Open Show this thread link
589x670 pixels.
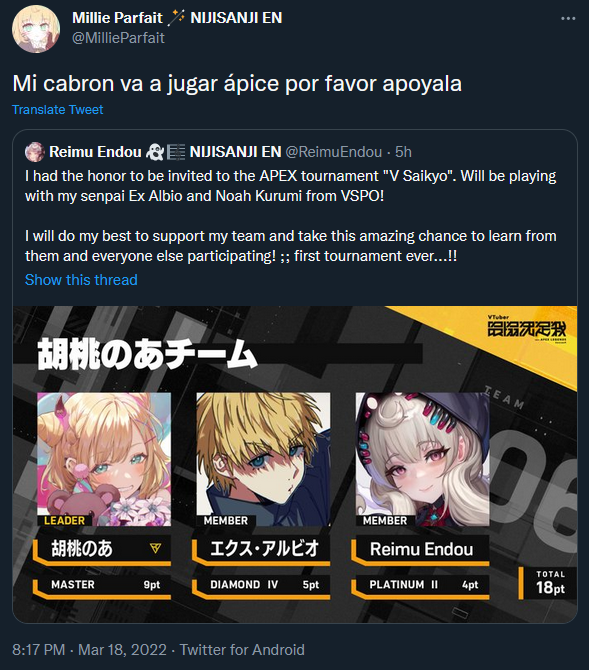click(x=81, y=280)
